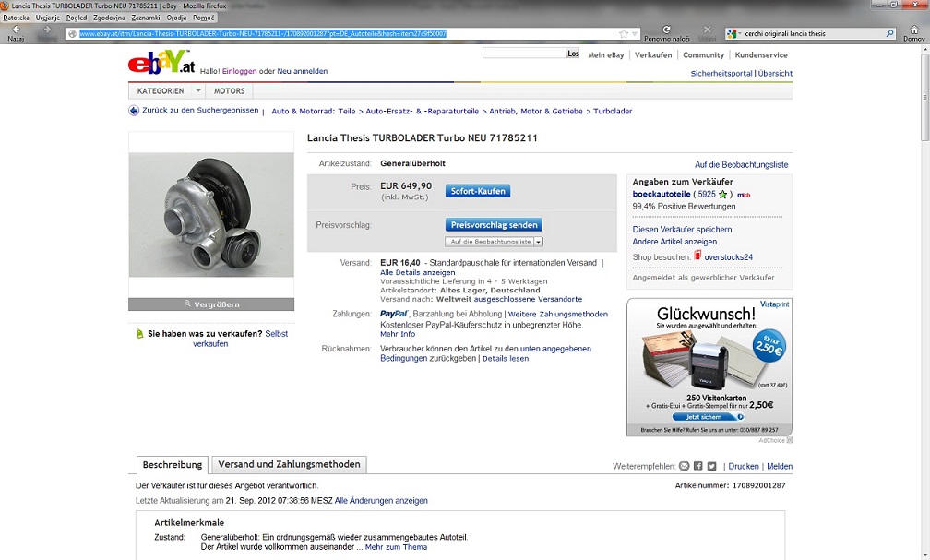
Task: Click the overstocks24 shop door icon
Action: (697, 255)
